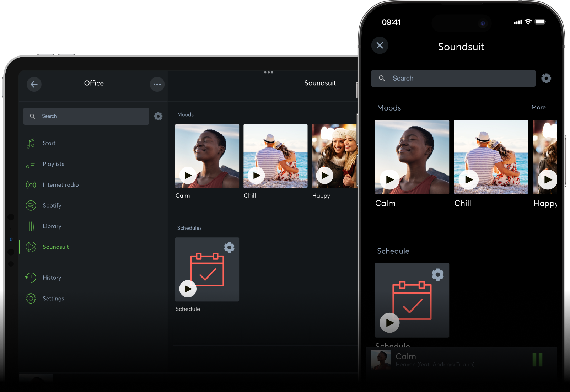This screenshot has height=392, width=570.
Task: Click the tablet sidebar Search field
Action: click(x=86, y=116)
